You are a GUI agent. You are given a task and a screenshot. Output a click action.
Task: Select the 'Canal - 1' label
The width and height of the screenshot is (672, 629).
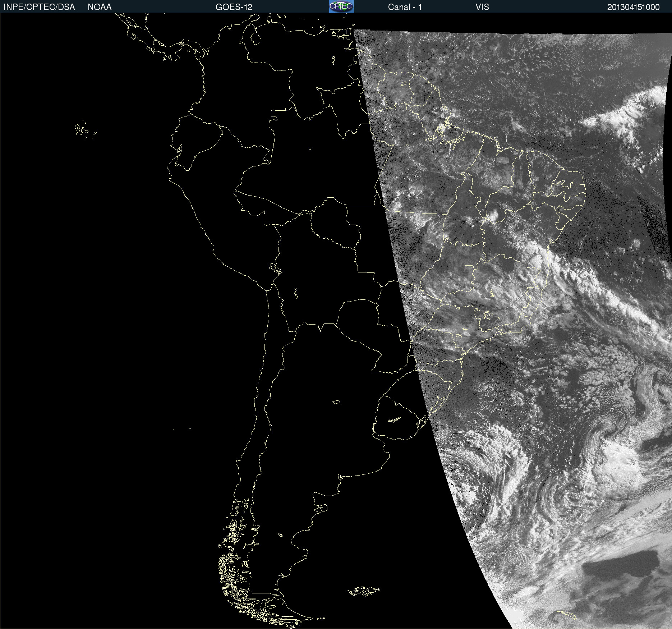[405, 7]
